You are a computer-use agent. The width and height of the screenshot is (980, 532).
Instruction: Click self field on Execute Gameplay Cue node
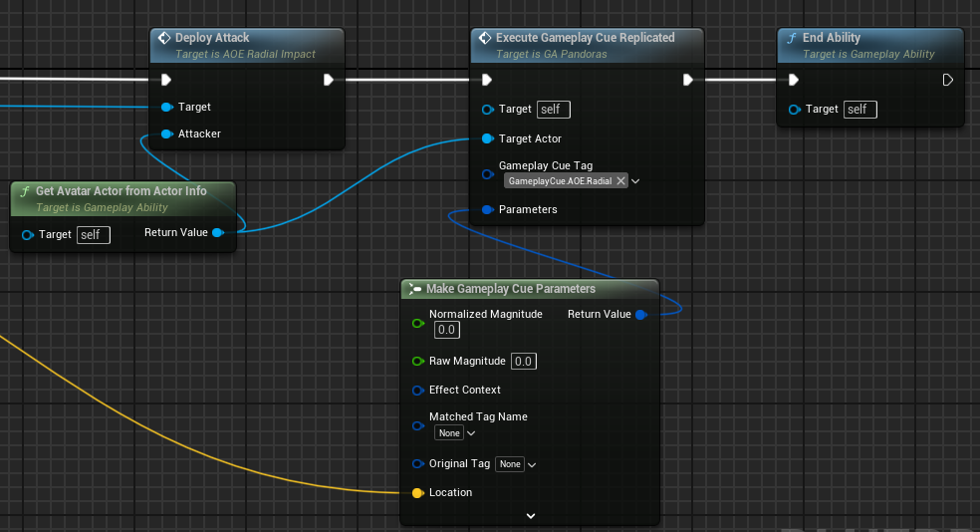click(x=553, y=110)
